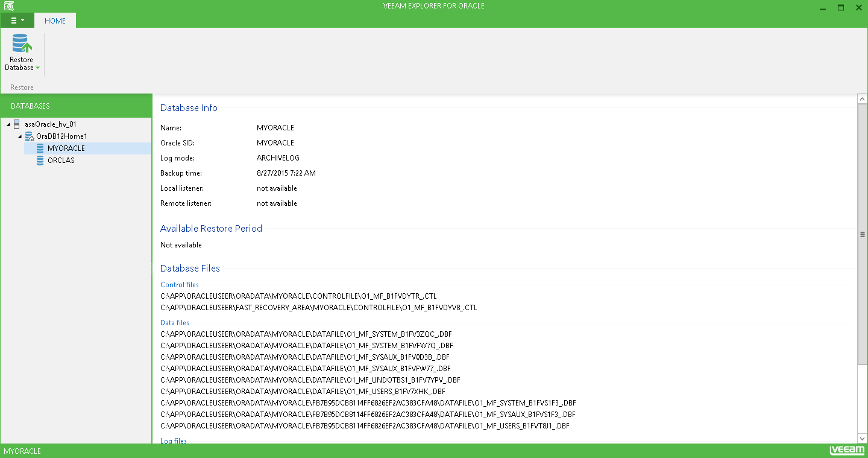The height and width of the screenshot is (458, 868).
Task: Click the Database Files heading
Action: pyautogui.click(x=190, y=269)
